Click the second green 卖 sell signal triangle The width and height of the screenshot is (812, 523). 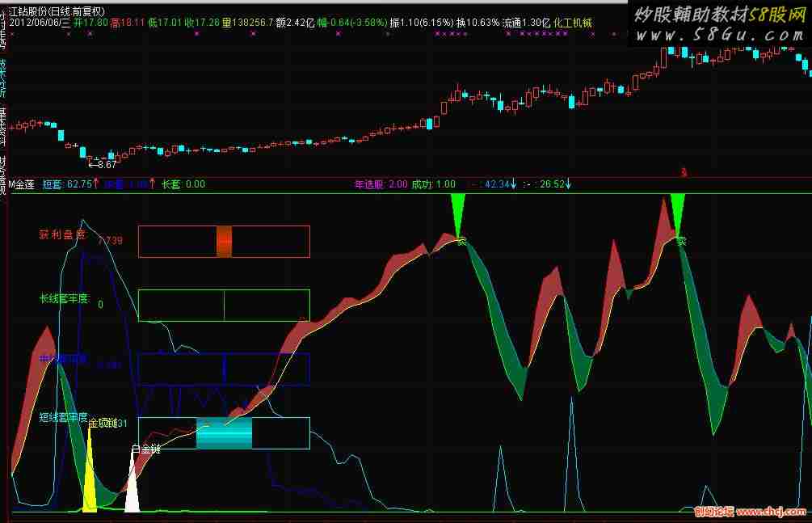pos(677,213)
